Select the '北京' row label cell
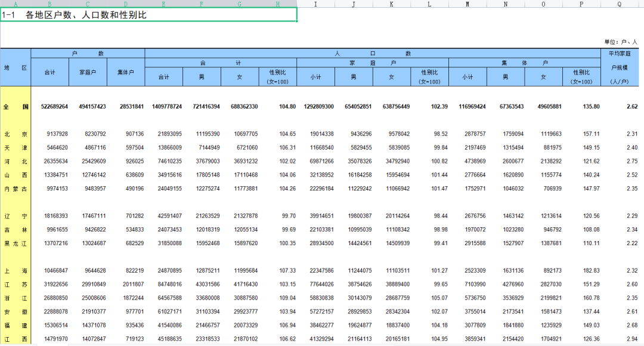 click(16, 134)
